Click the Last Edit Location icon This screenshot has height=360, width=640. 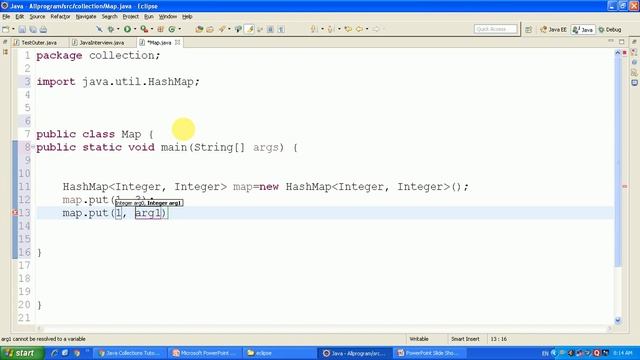(348, 29)
